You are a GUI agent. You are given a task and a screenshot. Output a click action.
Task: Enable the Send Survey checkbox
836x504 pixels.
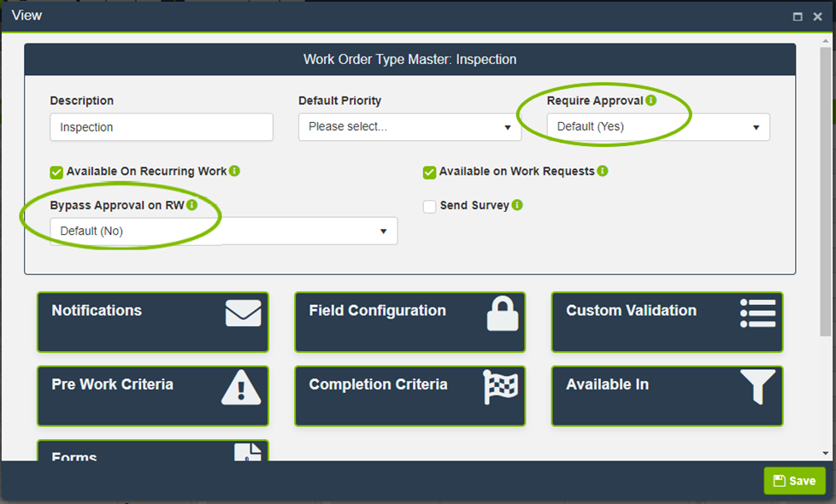click(429, 206)
